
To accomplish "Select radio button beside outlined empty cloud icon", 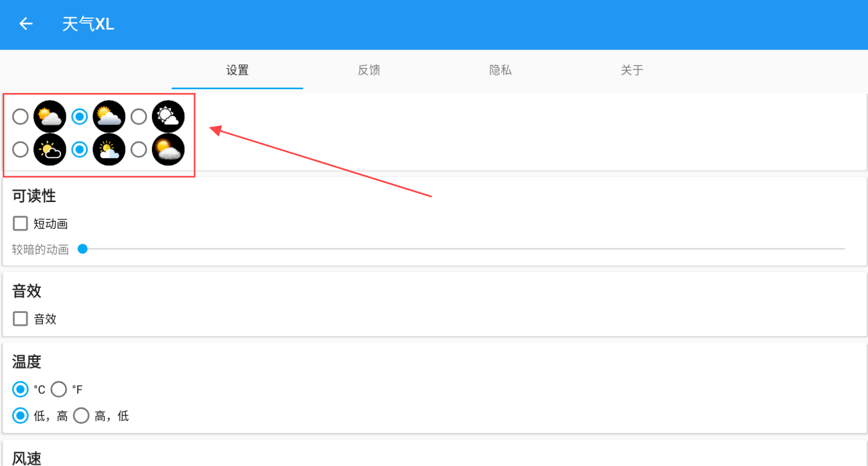I will tap(20, 150).
